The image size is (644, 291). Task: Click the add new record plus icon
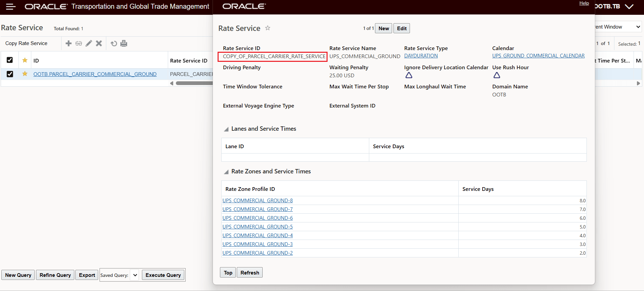(x=69, y=43)
